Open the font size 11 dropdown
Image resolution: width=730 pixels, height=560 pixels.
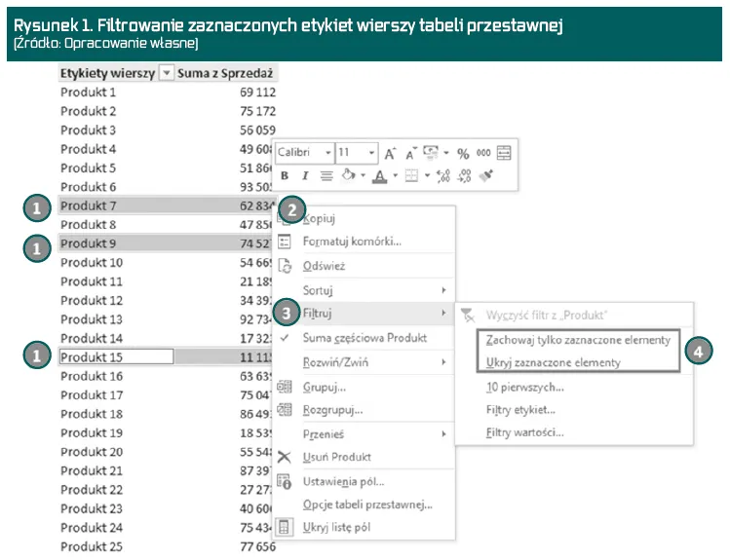point(372,154)
